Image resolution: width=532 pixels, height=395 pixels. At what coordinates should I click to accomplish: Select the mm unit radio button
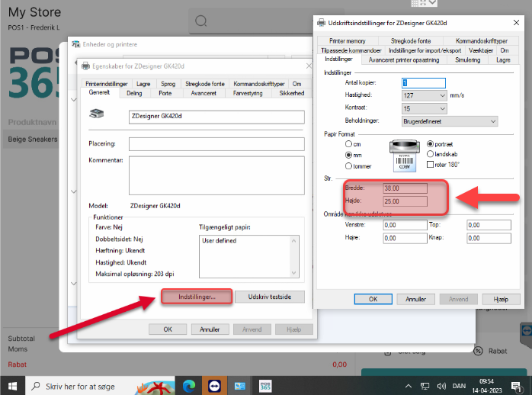(x=348, y=155)
